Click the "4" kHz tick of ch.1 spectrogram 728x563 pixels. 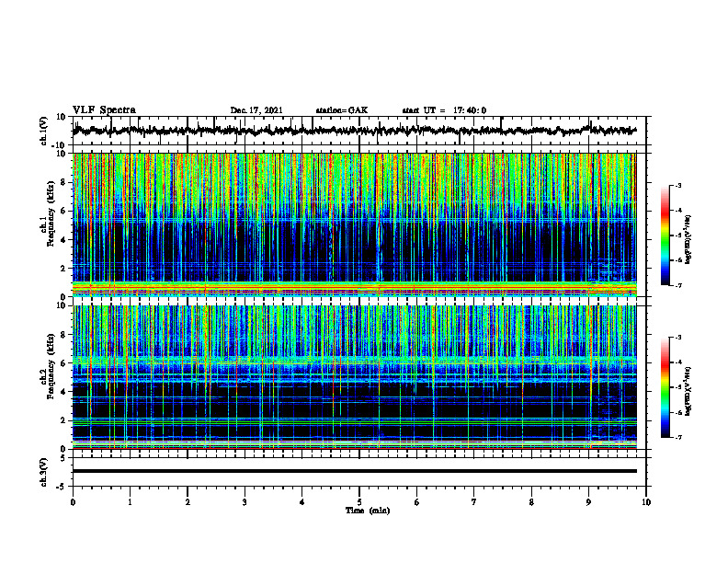click(63, 240)
